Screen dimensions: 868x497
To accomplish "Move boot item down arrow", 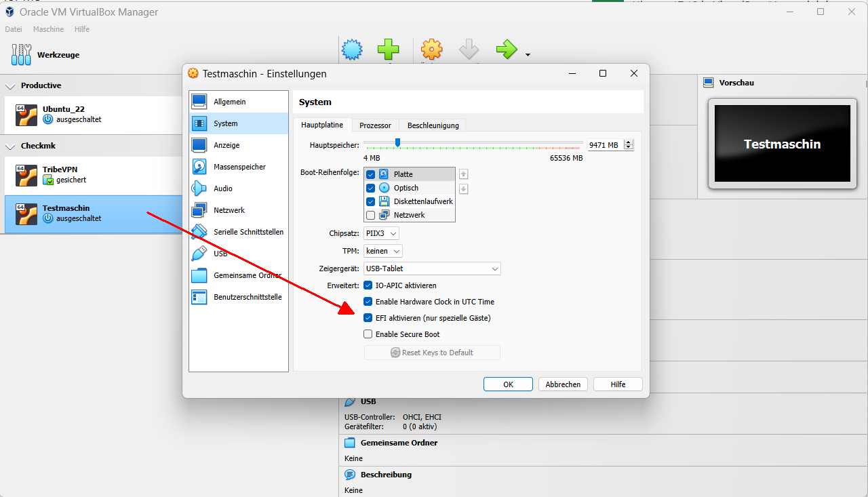I will pos(464,189).
